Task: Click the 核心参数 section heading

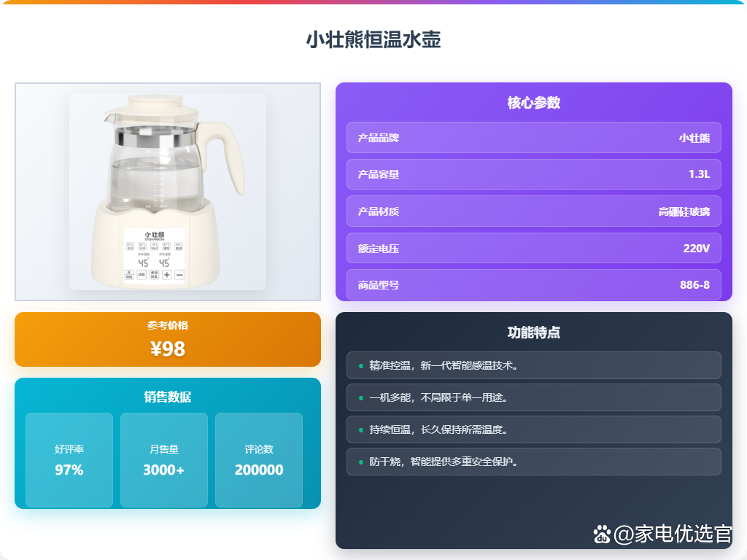Action: 533,102
